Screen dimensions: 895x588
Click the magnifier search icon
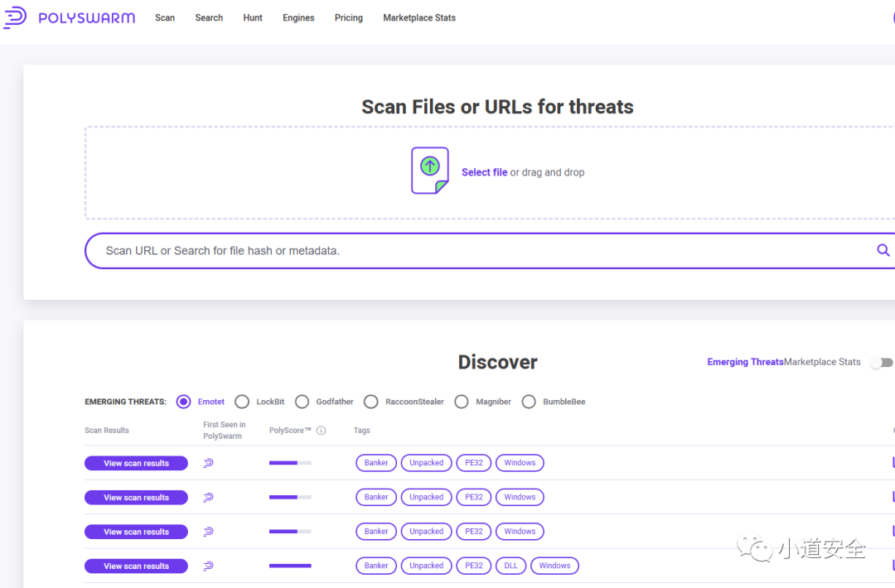tap(883, 250)
